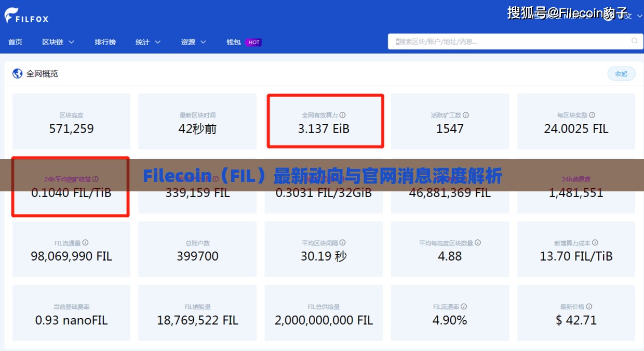Expand the 统计 dropdown arrow
The image size is (644, 351).
click(x=157, y=42)
